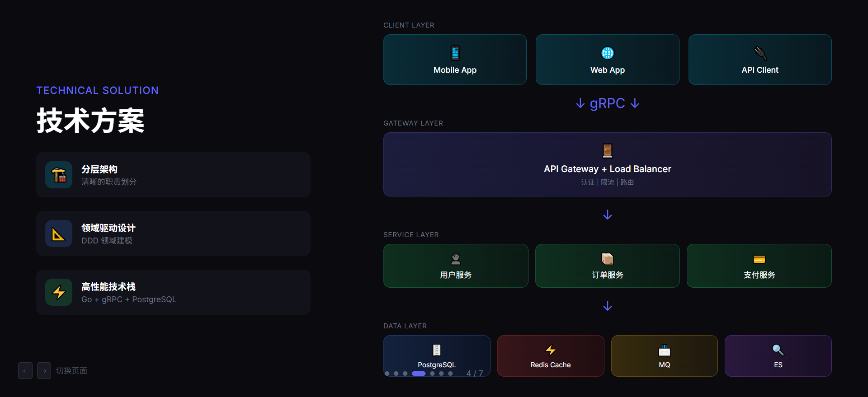Click the "GATEWAY LAYER" section label
Viewport: 868px width, 397px height.
pos(413,123)
